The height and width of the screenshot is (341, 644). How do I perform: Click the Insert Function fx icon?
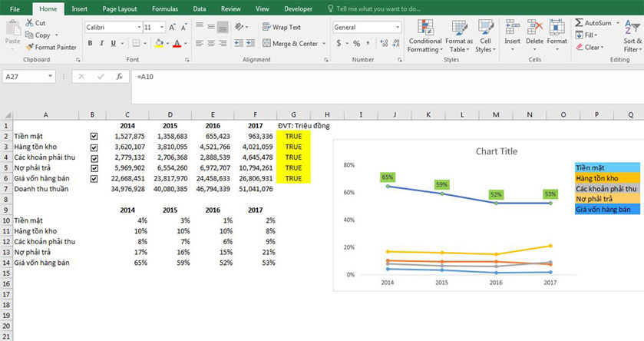[120, 76]
